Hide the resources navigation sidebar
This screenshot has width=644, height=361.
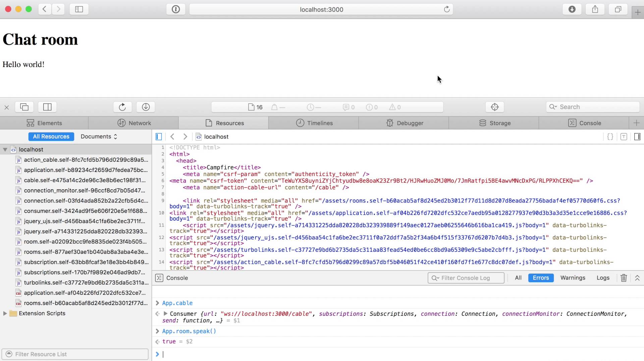point(159,137)
